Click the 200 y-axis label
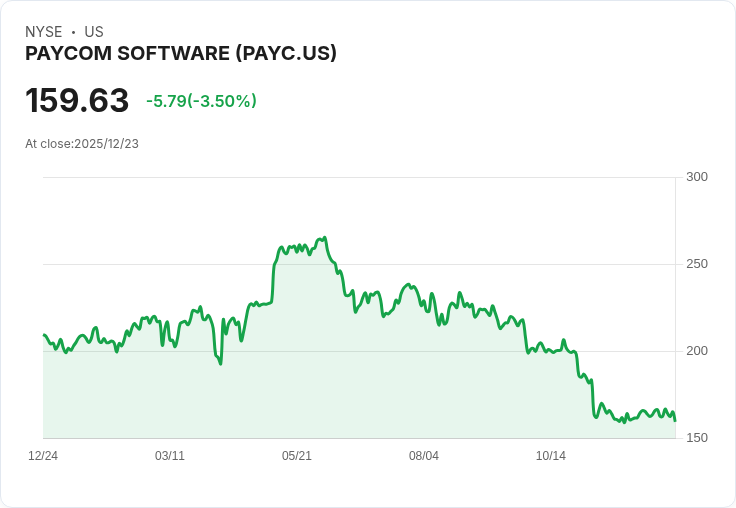 (x=697, y=351)
